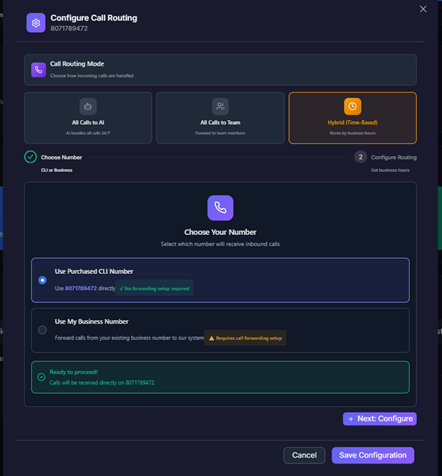Select the All Calls to Team mode
Viewport: 442px width, 476px height.
coord(220,118)
